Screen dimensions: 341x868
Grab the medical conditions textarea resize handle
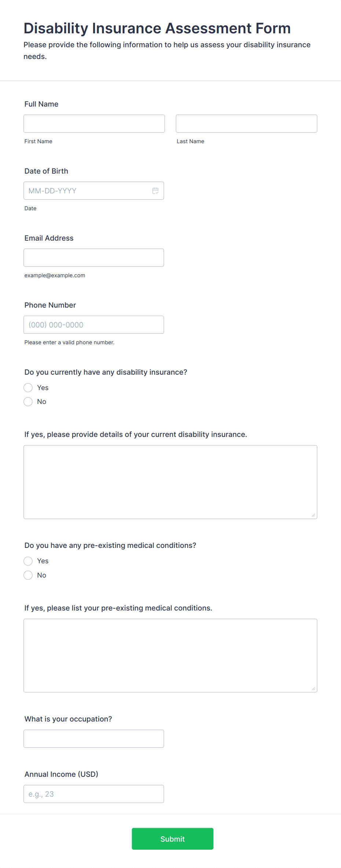(313, 689)
